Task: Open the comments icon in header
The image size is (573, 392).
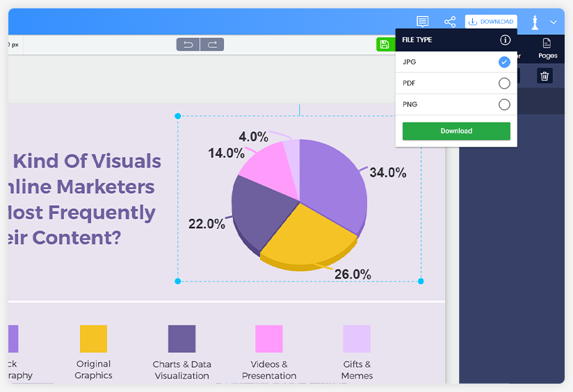Action: tap(422, 22)
